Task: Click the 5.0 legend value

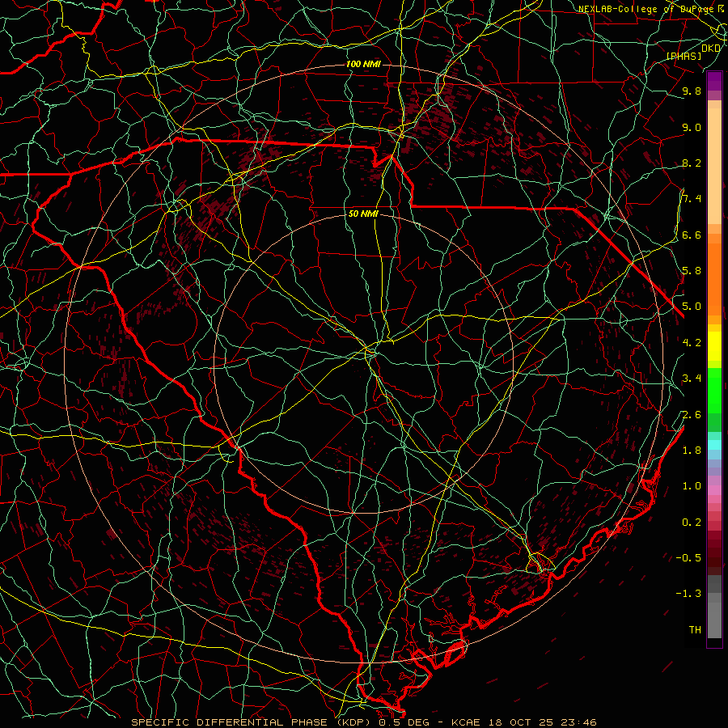Action: [692, 307]
